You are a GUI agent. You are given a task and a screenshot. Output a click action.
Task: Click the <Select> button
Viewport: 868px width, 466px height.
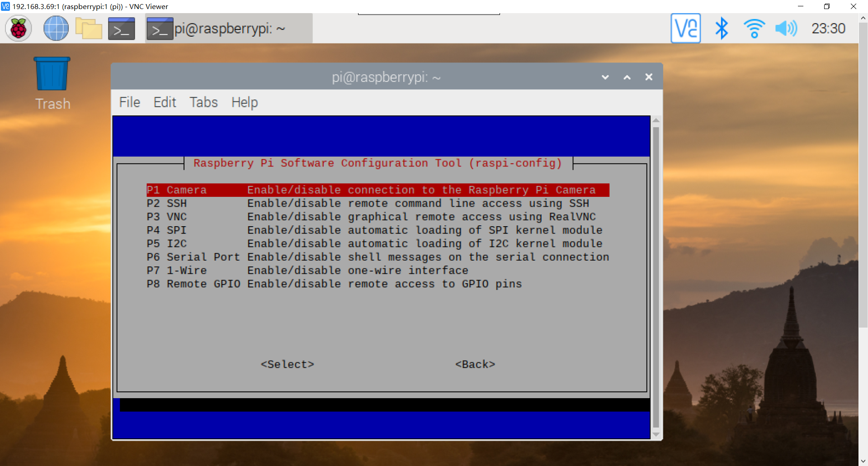[x=288, y=364]
